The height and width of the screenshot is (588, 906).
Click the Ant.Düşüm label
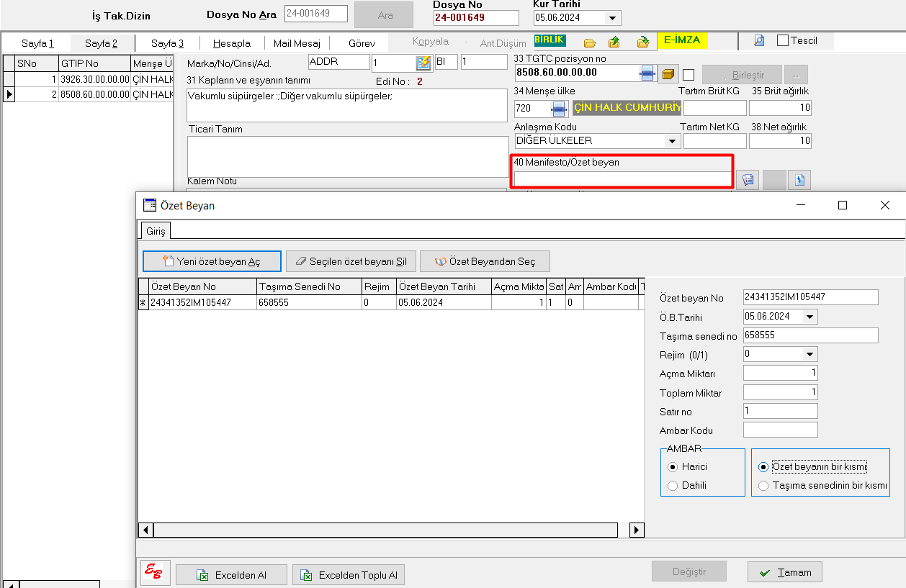click(x=503, y=43)
